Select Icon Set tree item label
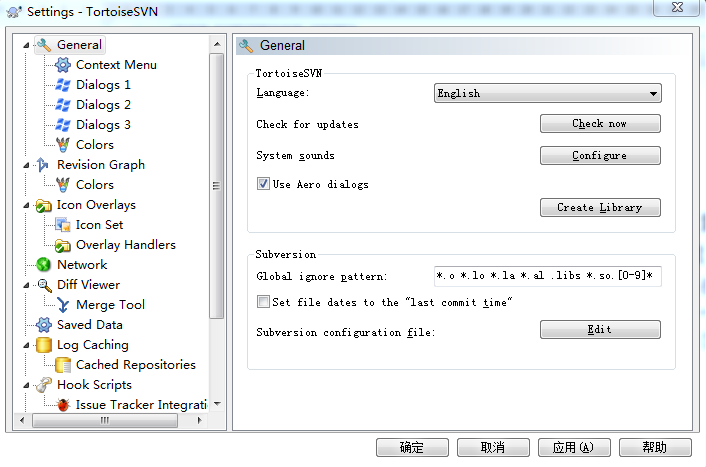The image size is (706, 467). pos(99,225)
